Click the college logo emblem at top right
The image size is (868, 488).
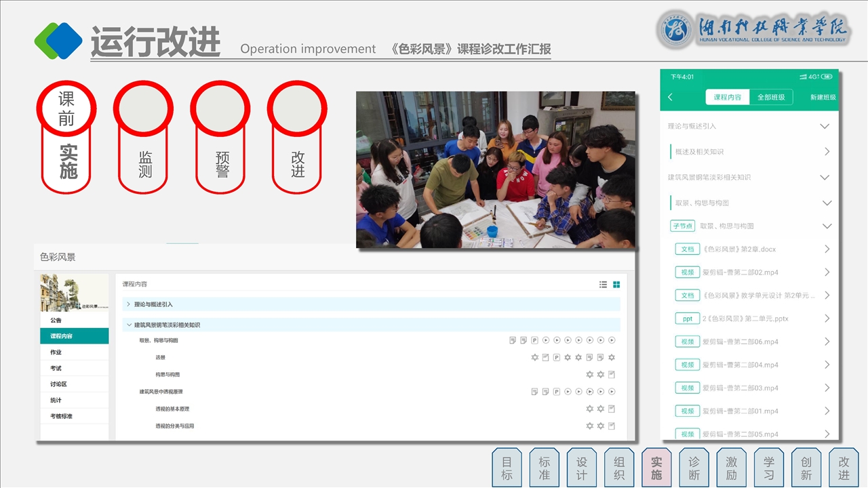click(675, 30)
